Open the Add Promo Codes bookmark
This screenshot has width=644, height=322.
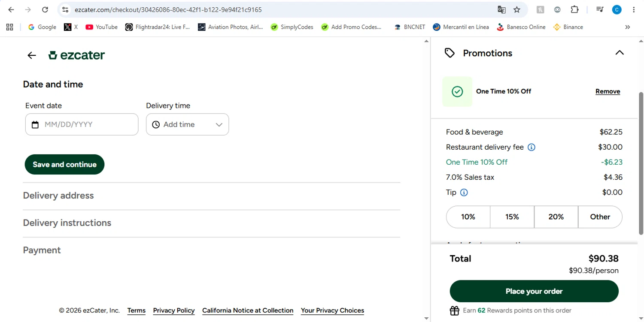(351, 27)
